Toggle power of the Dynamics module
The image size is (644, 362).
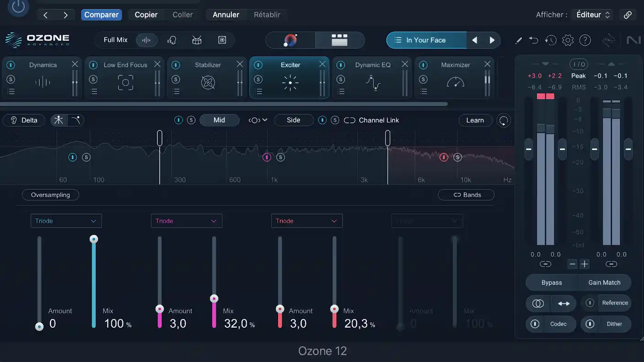[x=11, y=65]
